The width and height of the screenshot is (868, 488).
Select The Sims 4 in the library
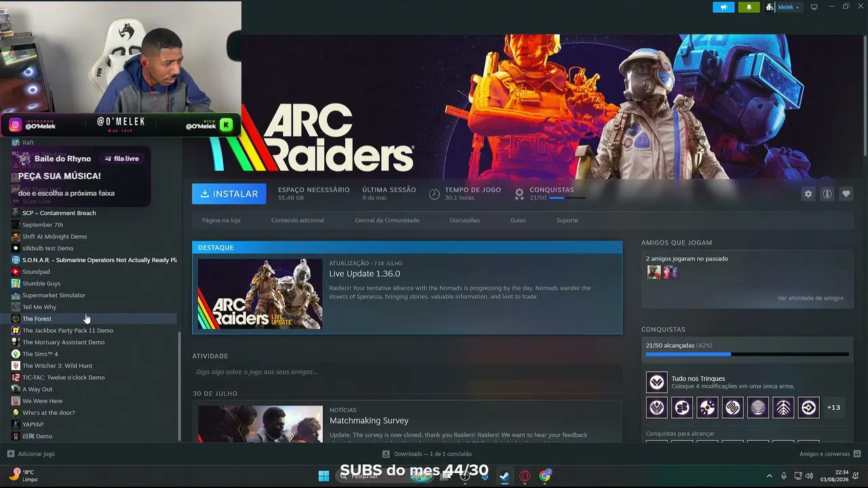40,354
